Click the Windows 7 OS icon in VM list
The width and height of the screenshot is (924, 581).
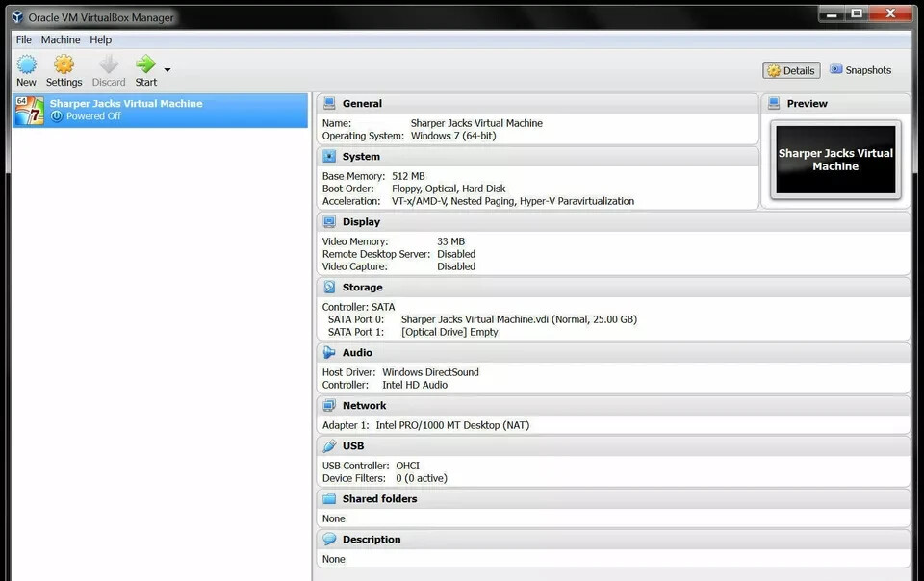tap(29, 110)
